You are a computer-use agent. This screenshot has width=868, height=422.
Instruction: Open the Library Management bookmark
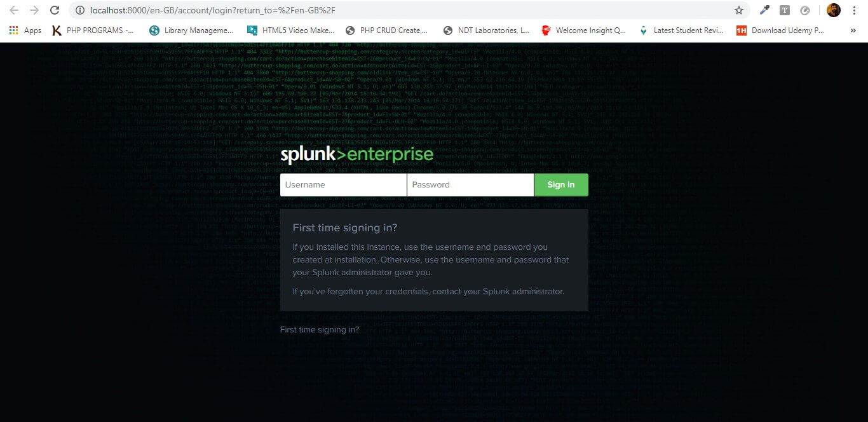[x=191, y=30]
